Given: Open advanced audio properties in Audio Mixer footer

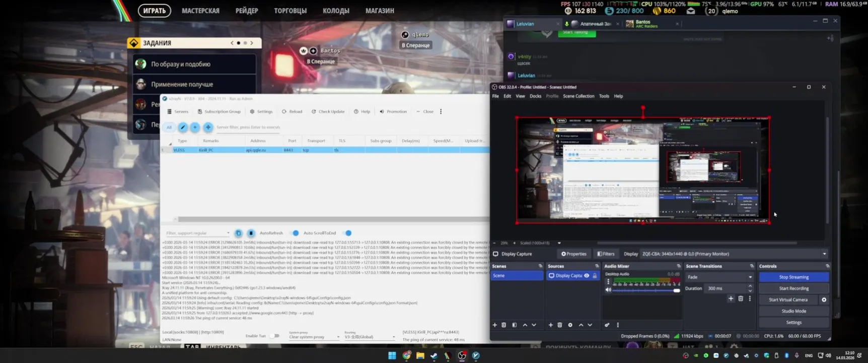Looking at the screenshot, I should [x=607, y=325].
